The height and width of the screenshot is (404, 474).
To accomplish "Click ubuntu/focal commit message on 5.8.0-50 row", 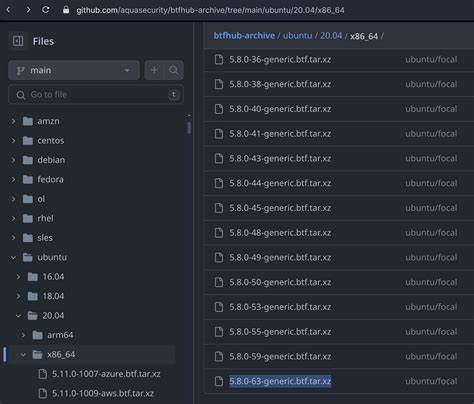I will [x=431, y=282].
